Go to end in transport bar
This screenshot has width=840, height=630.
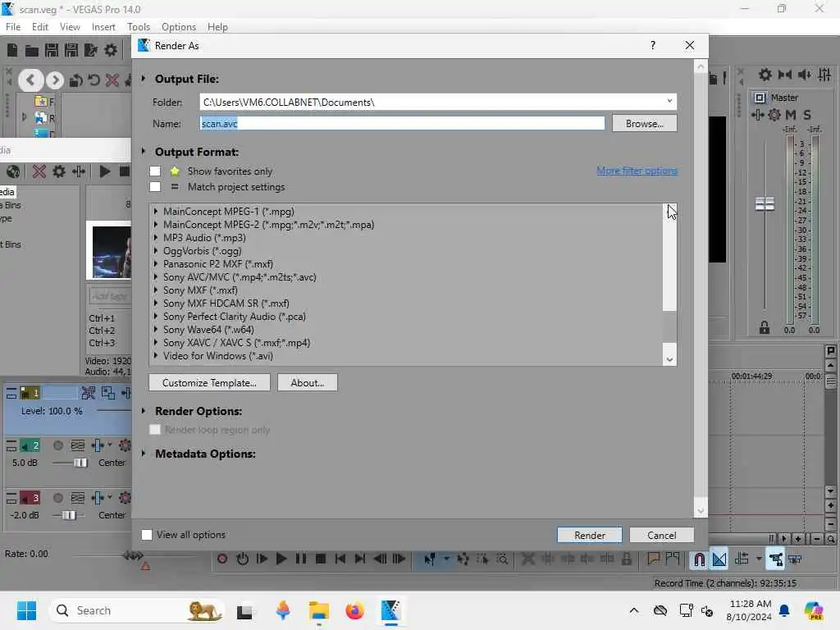click(360, 559)
